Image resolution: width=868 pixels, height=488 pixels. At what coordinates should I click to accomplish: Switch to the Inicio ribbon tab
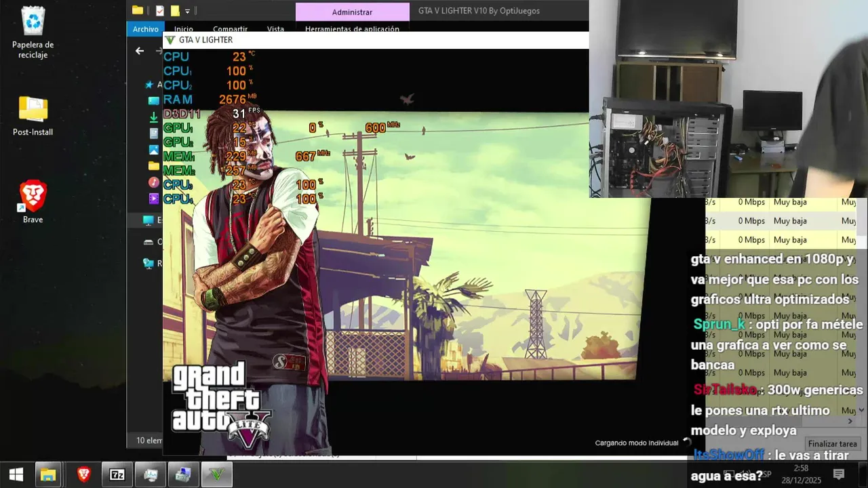coord(184,29)
